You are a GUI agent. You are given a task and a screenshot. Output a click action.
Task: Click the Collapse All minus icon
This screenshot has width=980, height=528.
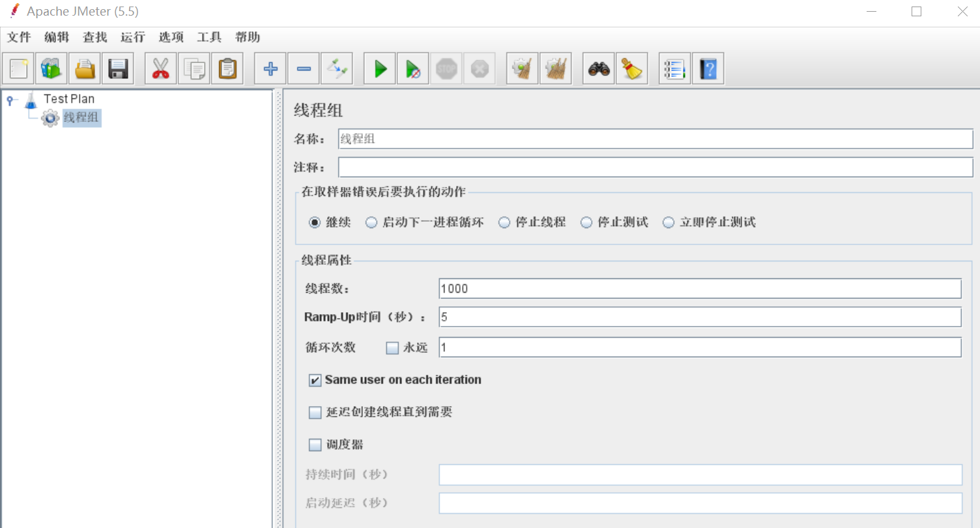coord(304,68)
